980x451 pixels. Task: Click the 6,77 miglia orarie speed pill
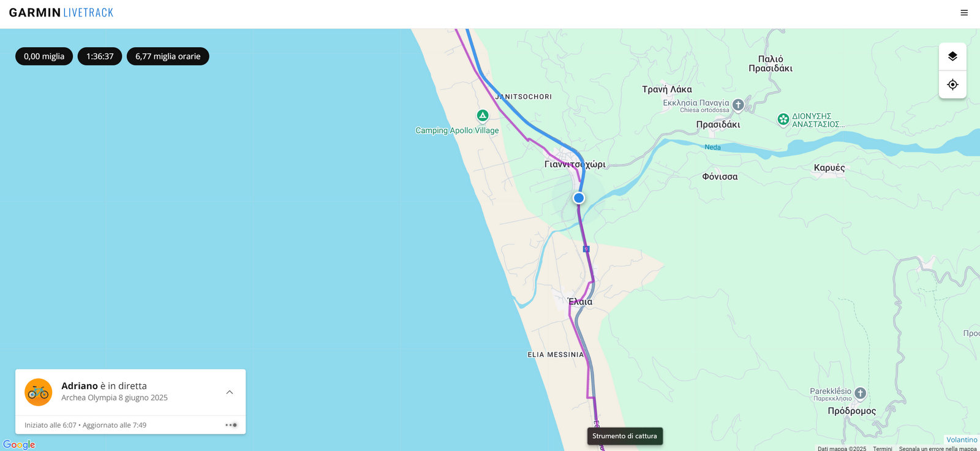pyautogui.click(x=168, y=56)
